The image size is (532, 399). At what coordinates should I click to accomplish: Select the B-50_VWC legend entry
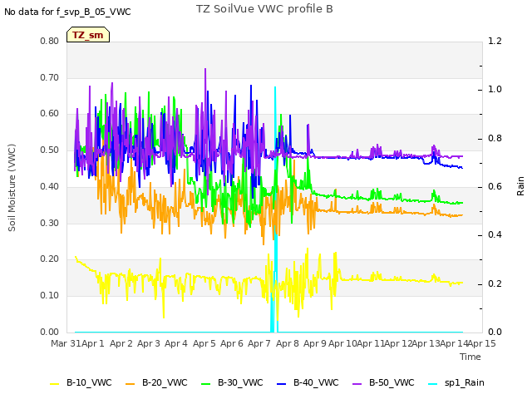pyautogui.click(x=383, y=382)
